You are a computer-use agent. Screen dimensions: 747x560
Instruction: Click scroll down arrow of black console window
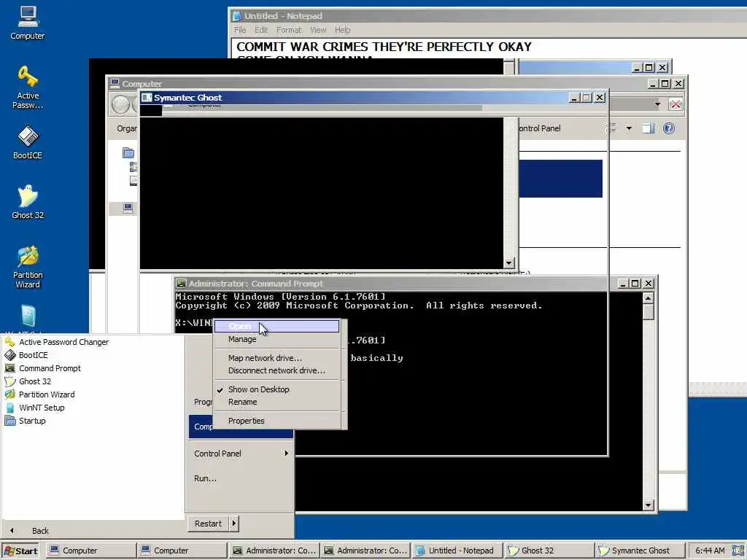point(508,262)
